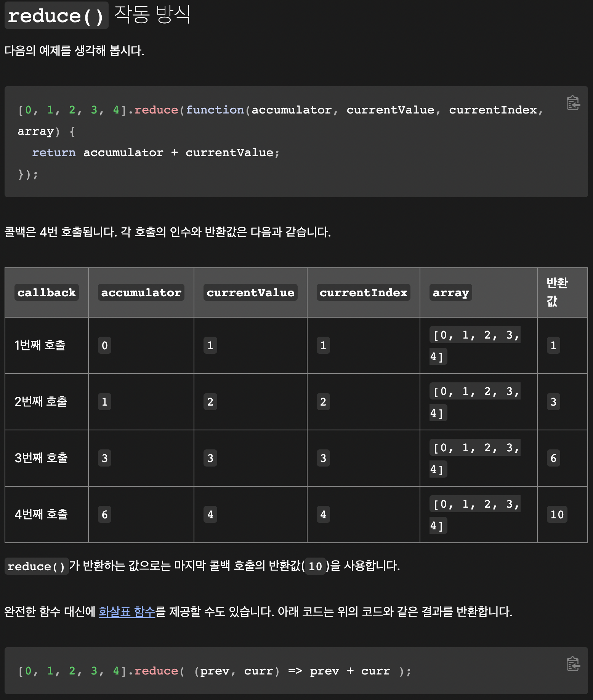Click the 다음의 예제를 생각해 봅시다 sentence
This screenshot has width=593, height=700.
coord(74,51)
